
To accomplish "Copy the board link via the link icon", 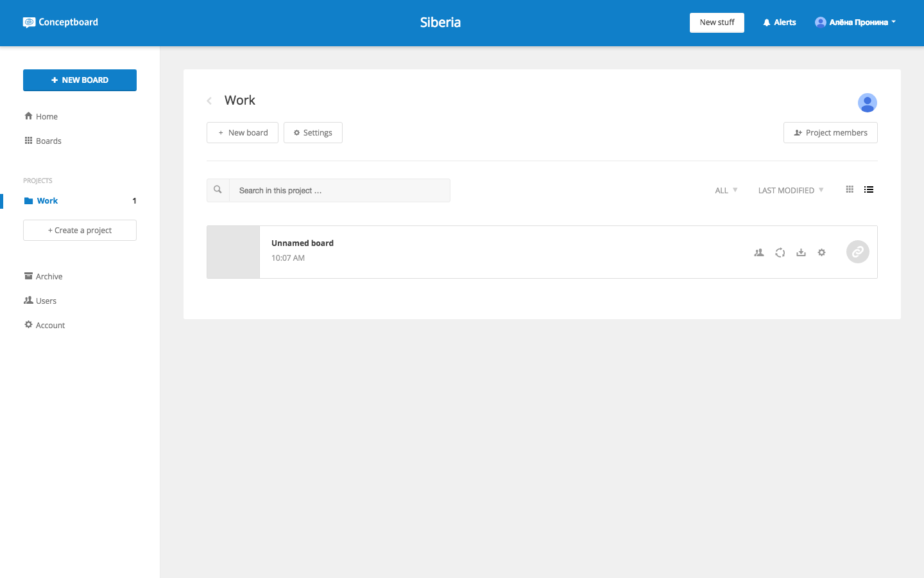I will coord(857,252).
